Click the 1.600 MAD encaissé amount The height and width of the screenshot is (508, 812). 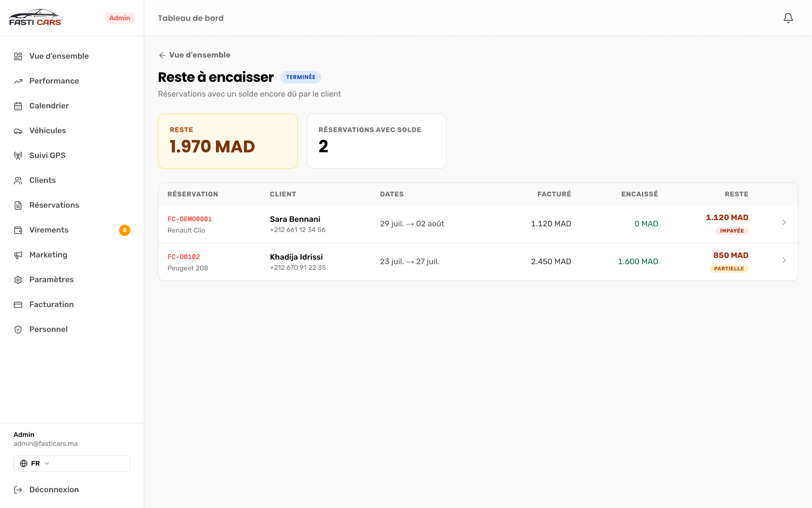[638, 262]
